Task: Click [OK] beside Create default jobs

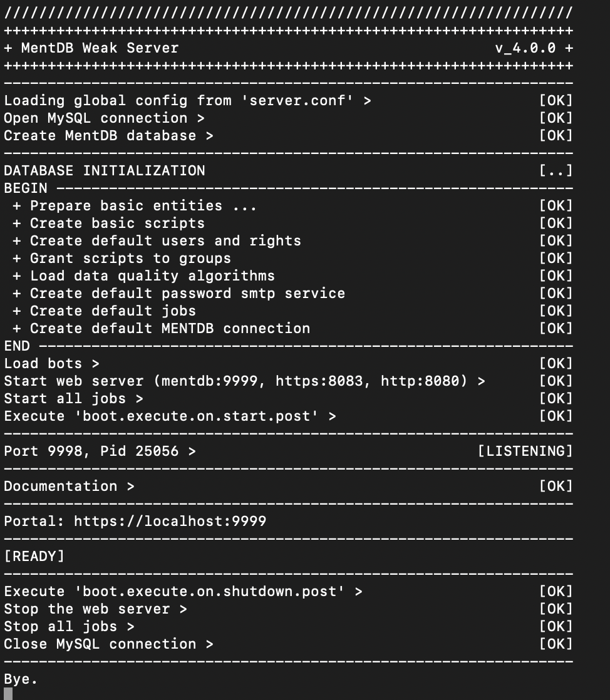Action: (556, 311)
